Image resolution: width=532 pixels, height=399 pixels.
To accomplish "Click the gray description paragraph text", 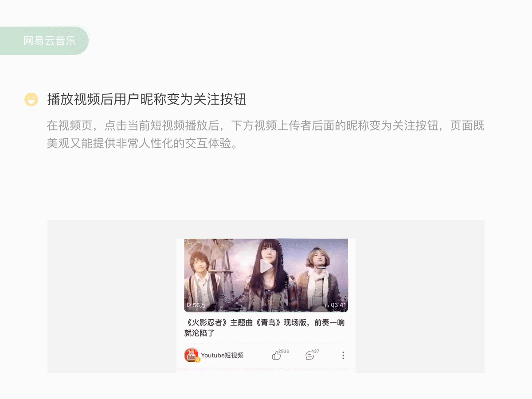I will pyautogui.click(x=266, y=135).
